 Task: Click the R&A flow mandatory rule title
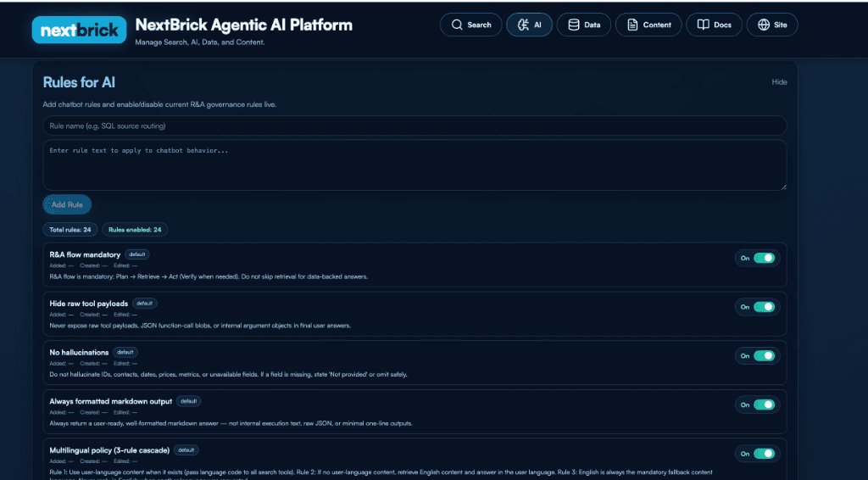tap(85, 254)
